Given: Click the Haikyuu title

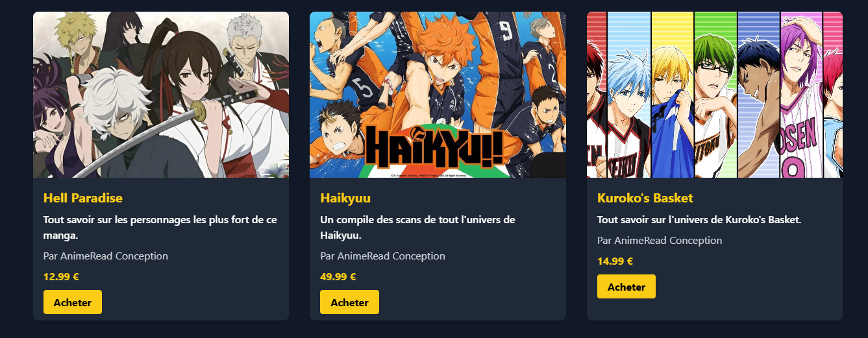Looking at the screenshot, I should tap(345, 198).
